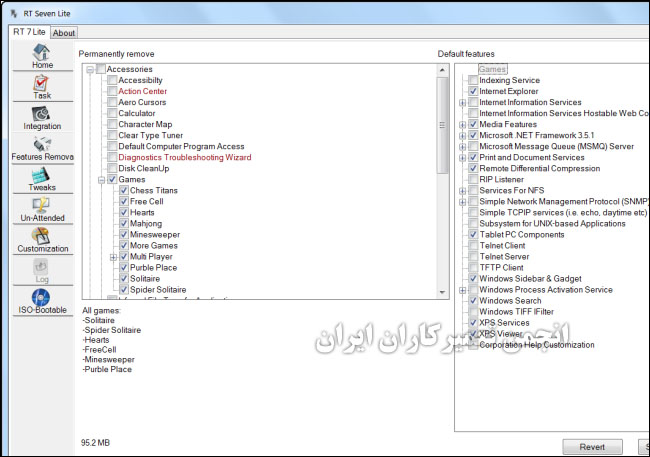The image size is (650, 457).
Task: Check the Accessibilty checkbox
Action: (x=112, y=80)
